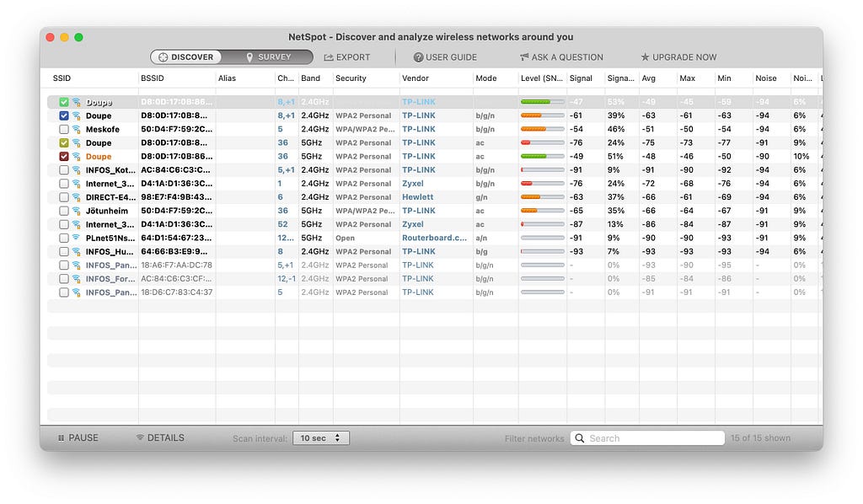
Task: Click the Discover target icon
Action: pyautogui.click(x=163, y=57)
